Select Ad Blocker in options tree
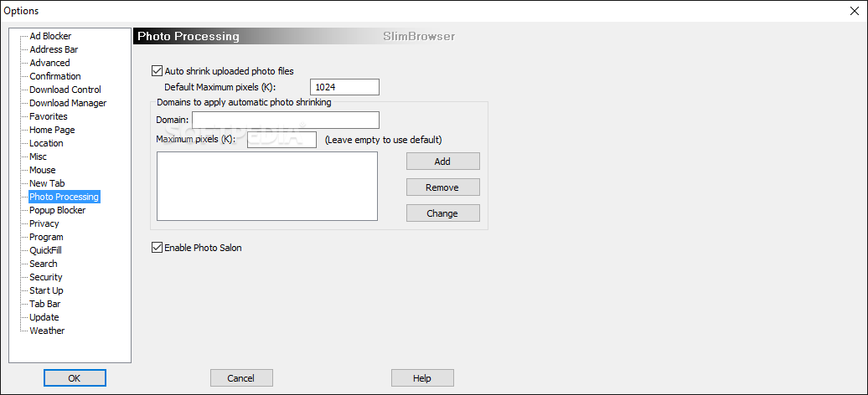The image size is (868, 395). tap(50, 36)
